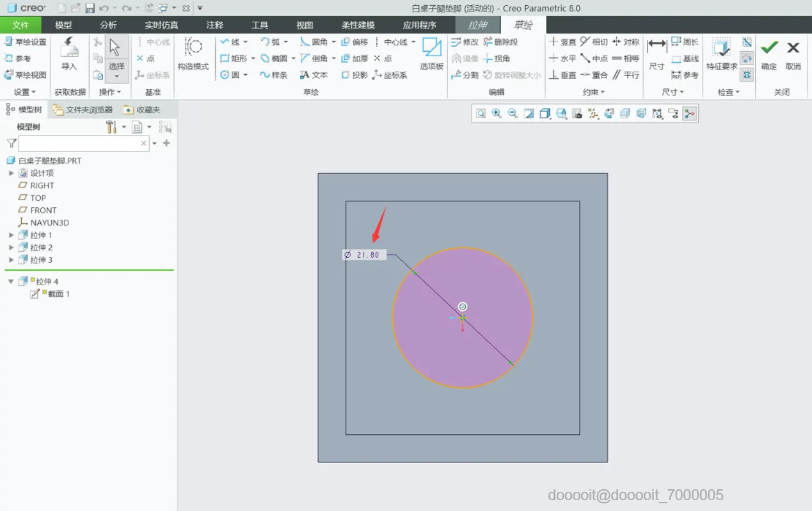Viewport: 812px width, 511px height.
Task: Click the Text (文本) tool
Action: pyautogui.click(x=314, y=75)
